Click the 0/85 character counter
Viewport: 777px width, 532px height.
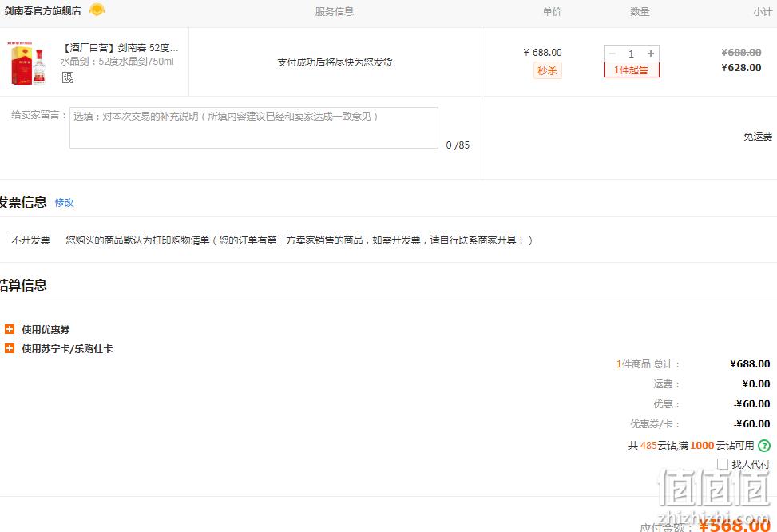(x=458, y=145)
